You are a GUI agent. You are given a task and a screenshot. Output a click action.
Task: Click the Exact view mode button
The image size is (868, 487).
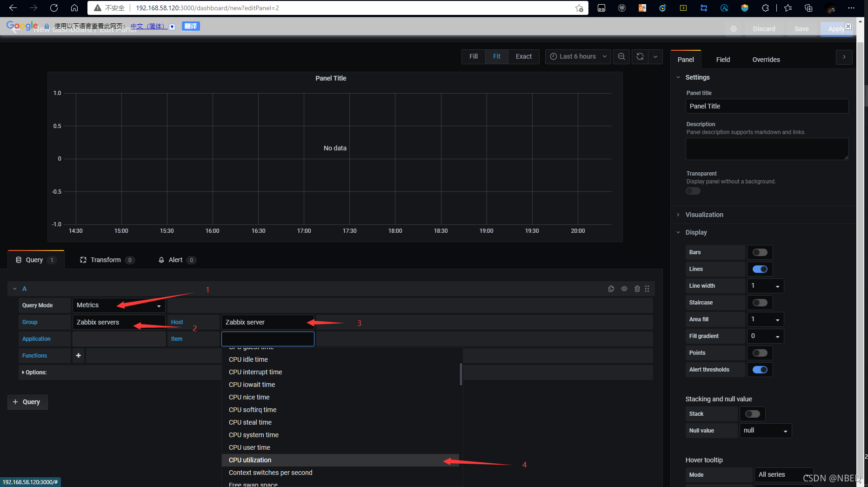[x=524, y=56]
